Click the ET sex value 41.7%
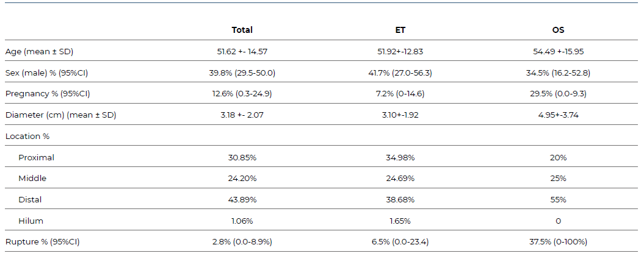This screenshot has height=256, width=644. (400, 73)
